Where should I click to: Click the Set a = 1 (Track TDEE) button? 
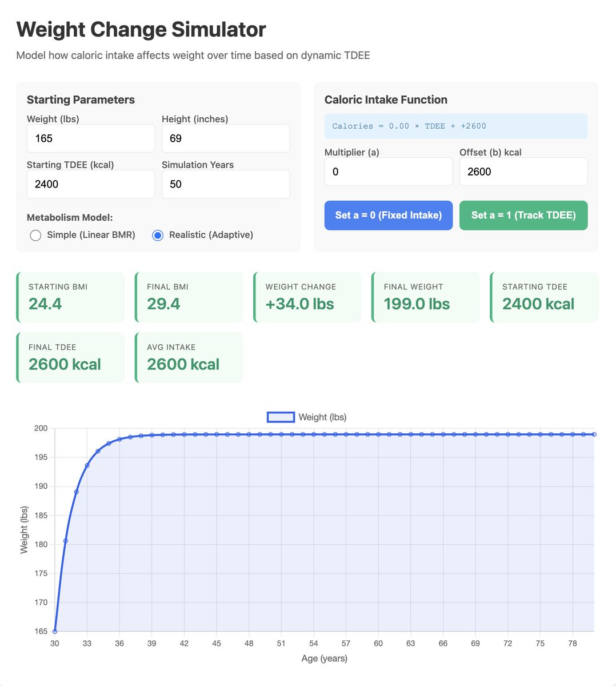coord(523,216)
